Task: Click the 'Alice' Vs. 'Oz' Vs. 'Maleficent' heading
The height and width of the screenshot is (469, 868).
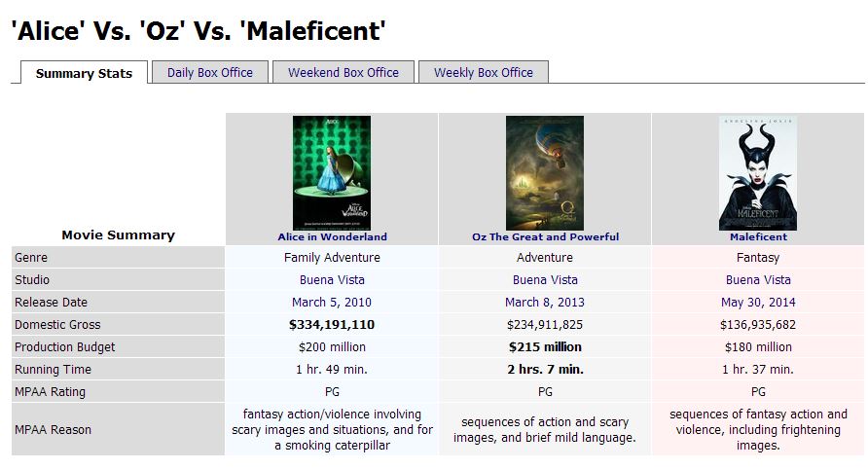Action: [x=199, y=31]
